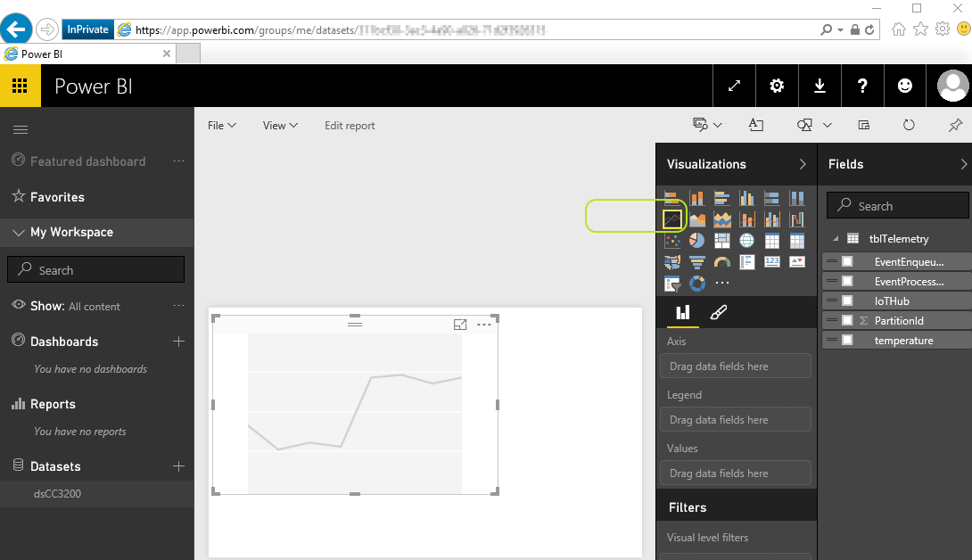Viewport: 972px width, 560px height.
Task: Select the line and clustered column chart
Action: tap(771, 219)
